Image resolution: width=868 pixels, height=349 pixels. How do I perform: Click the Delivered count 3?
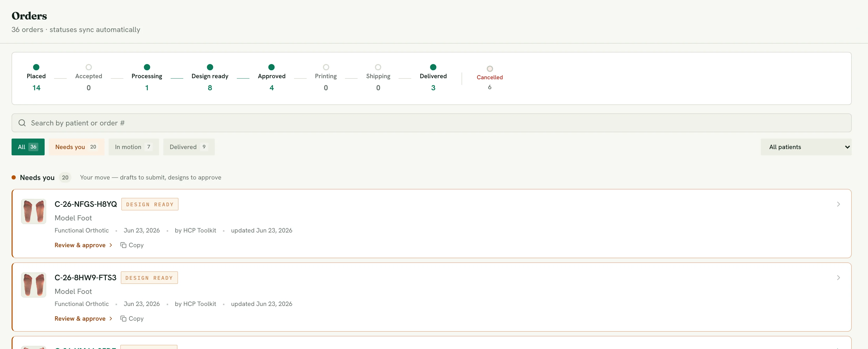433,88
